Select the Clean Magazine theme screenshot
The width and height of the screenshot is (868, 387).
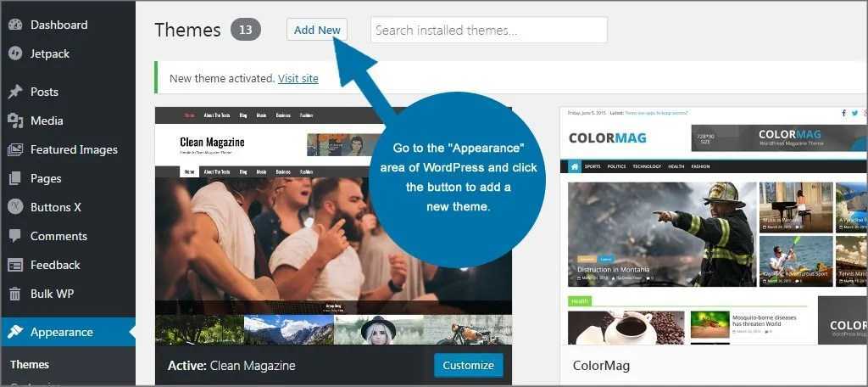334,226
